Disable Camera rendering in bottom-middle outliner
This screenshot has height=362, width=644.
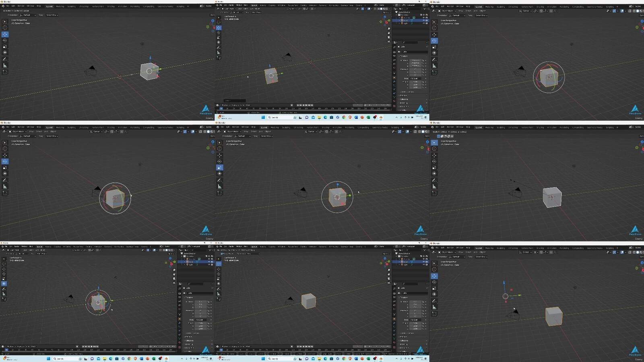click(x=427, y=259)
